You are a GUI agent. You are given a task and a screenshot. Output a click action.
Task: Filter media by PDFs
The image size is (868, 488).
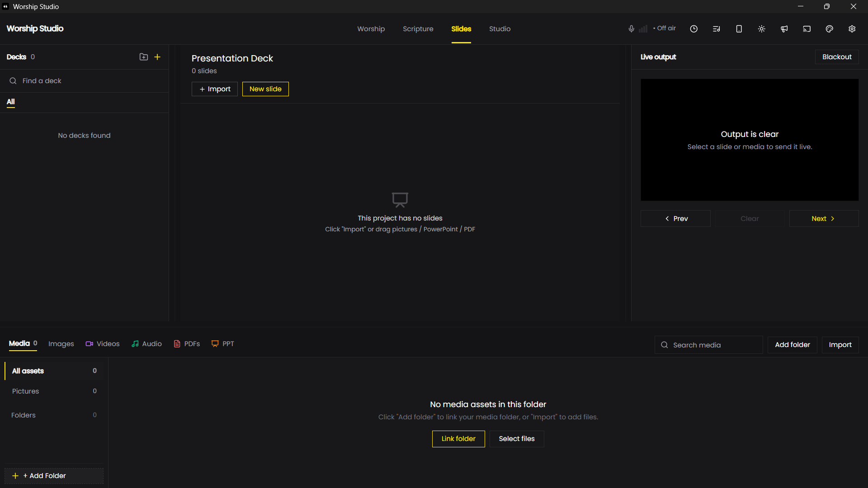[x=187, y=344]
